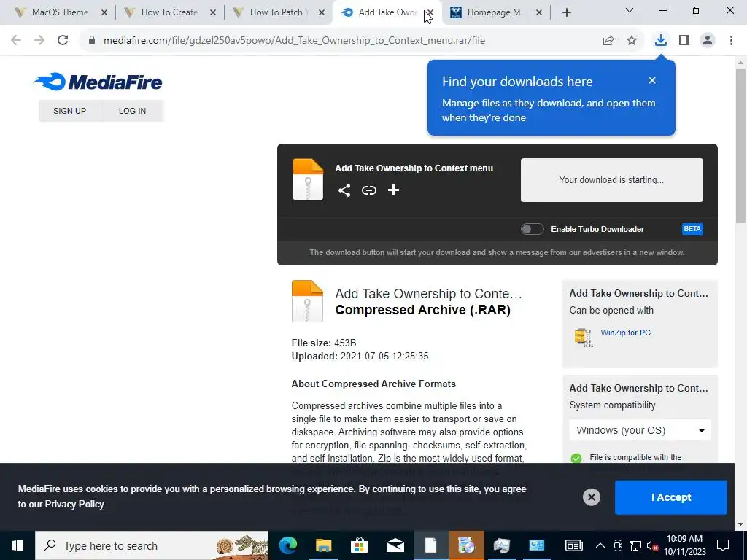The image size is (747, 560).
Task: Click the taskbar clock showing 10:09 AM
Action: [684, 545]
